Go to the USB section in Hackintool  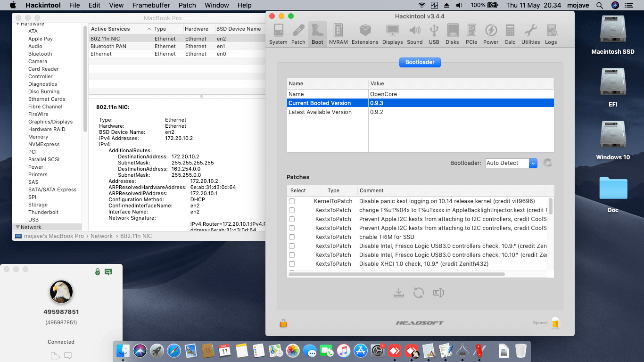[x=434, y=34]
